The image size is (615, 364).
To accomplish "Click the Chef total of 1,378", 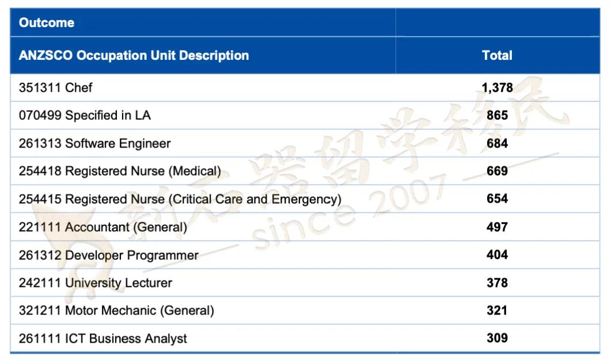I will pos(497,88).
